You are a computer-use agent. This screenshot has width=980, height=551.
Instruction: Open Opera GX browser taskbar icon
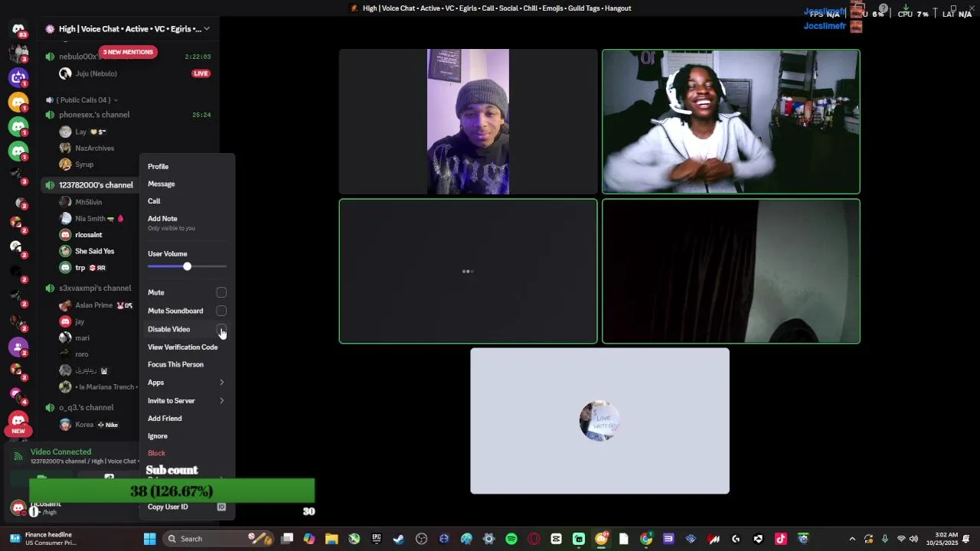tap(534, 539)
